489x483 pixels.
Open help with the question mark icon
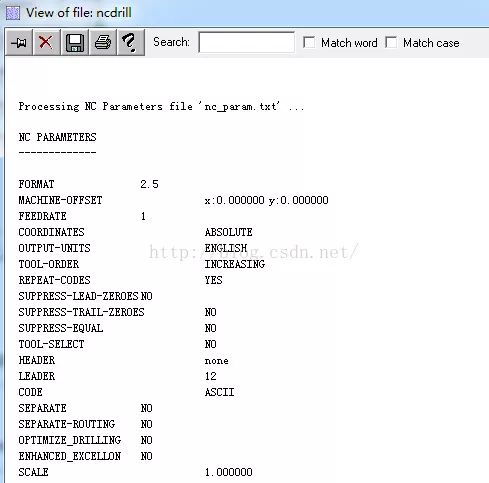pos(130,42)
